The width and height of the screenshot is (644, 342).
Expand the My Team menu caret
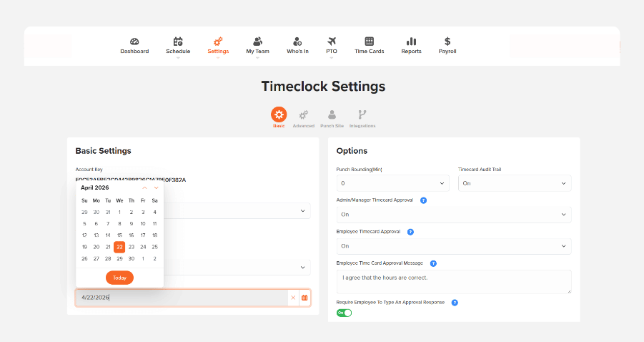257,58
